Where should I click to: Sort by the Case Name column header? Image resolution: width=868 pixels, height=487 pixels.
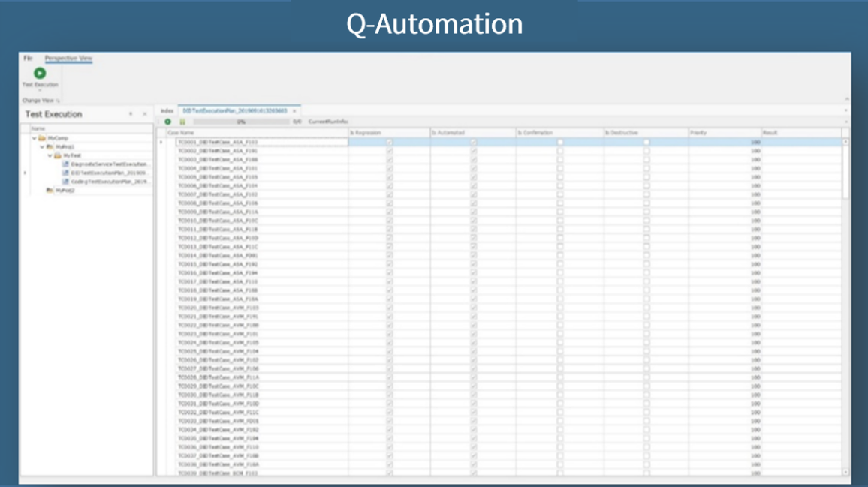click(x=258, y=133)
